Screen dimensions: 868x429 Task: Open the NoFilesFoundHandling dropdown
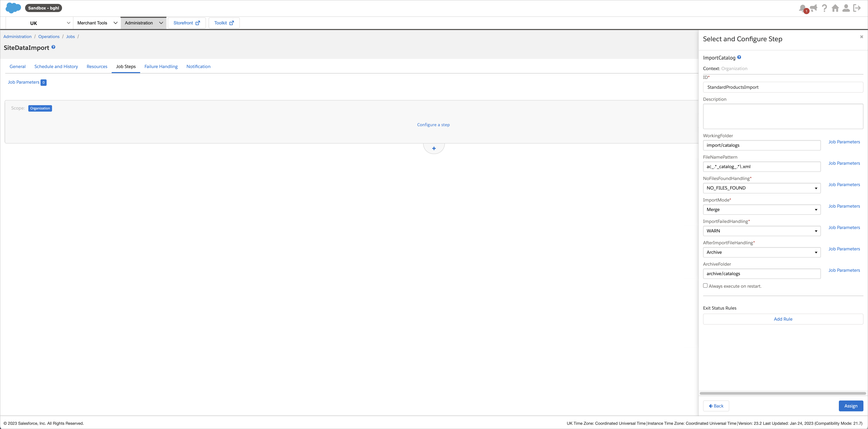(x=762, y=188)
